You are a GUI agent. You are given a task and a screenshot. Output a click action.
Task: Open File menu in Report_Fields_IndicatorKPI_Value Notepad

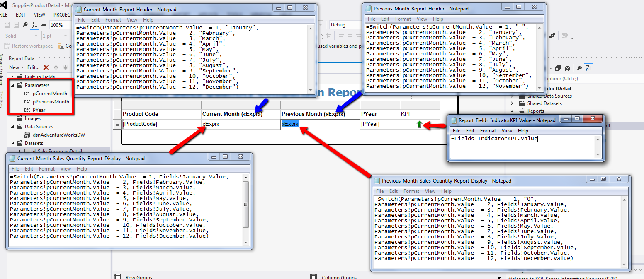coord(457,131)
